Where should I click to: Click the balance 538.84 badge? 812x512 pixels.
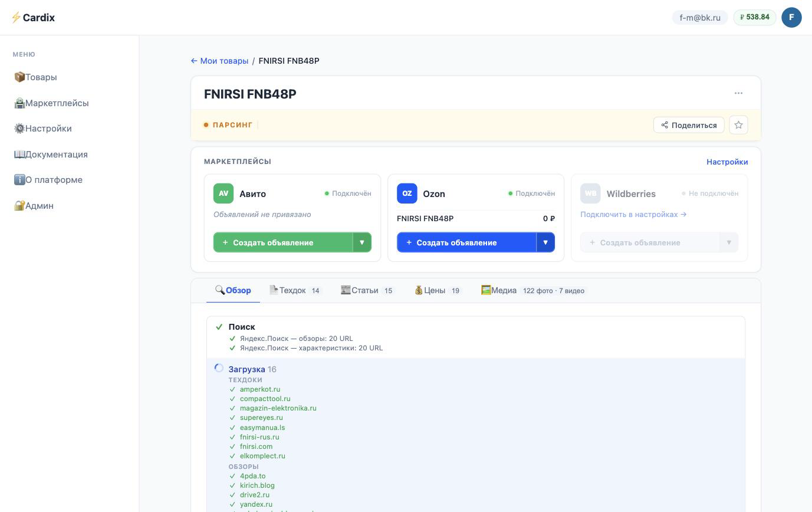[755, 18]
